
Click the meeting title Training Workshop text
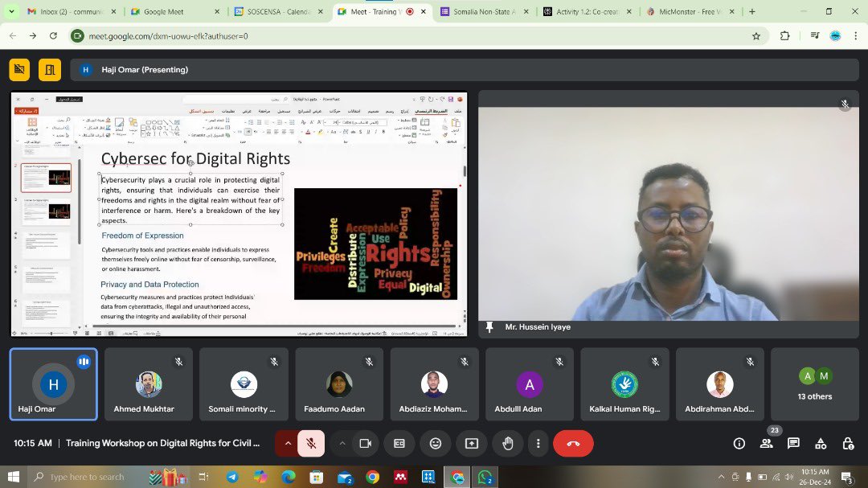[x=162, y=443]
